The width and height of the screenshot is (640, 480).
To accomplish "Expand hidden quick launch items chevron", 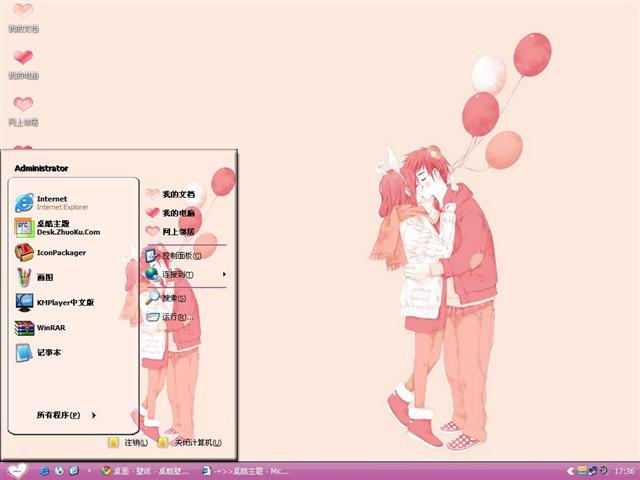I will point(89,471).
